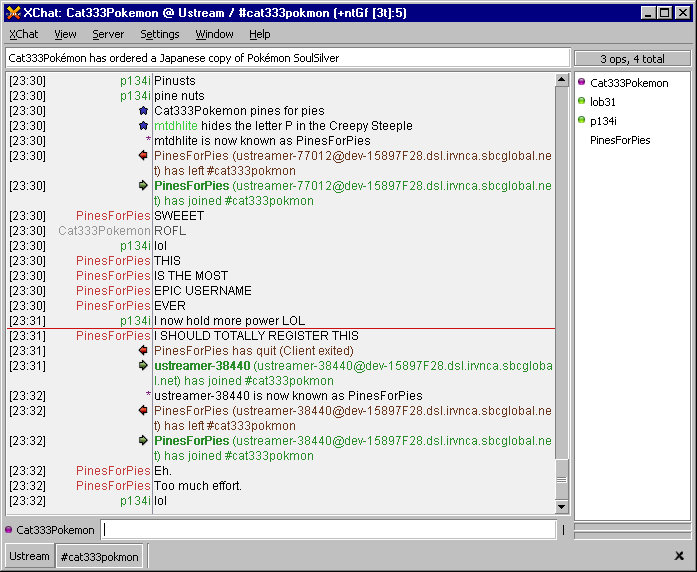Click the message 'Pinusts'

pyautogui.click(x=175, y=81)
